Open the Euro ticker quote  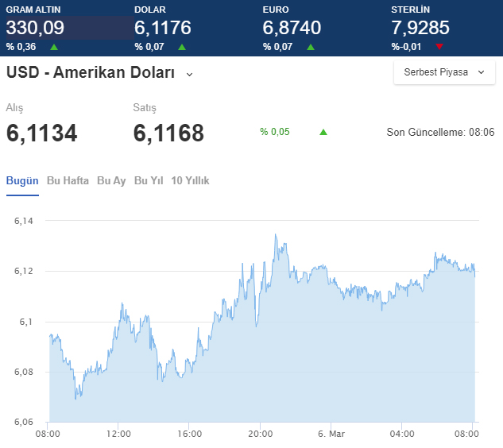[x=292, y=28]
